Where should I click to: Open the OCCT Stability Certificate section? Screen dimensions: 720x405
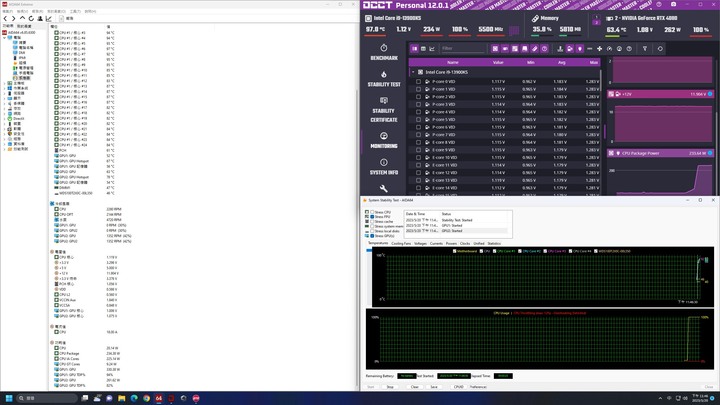(x=384, y=110)
